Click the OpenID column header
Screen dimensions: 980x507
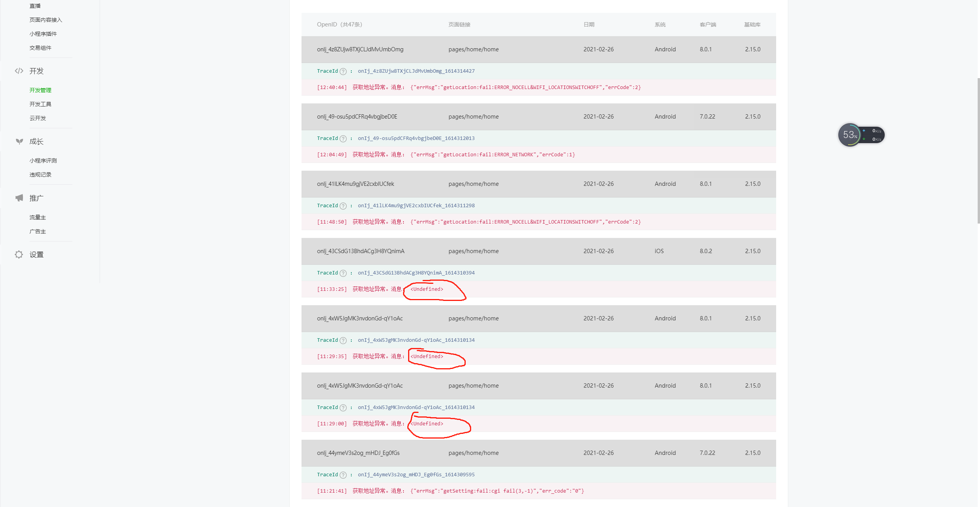click(x=339, y=24)
